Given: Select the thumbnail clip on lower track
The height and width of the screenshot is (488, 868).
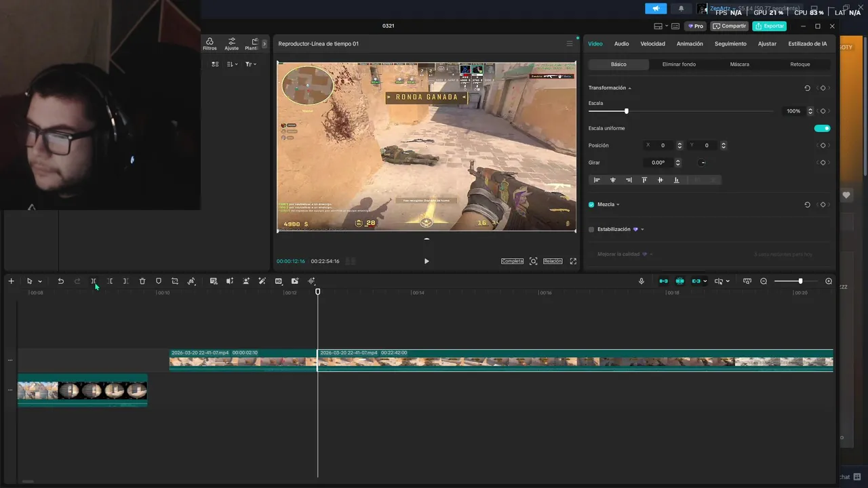Looking at the screenshot, I should [x=82, y=390].
